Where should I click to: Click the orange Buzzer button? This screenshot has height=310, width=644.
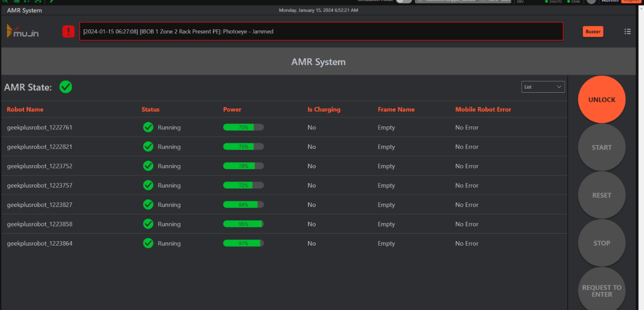point(593,31)
